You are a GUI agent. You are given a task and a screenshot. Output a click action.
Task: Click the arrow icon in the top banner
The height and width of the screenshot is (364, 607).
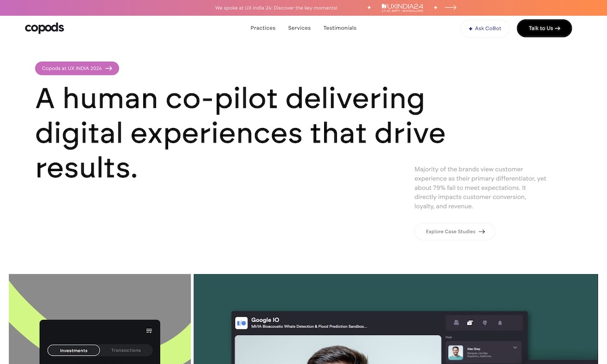(x=450, y=7)
